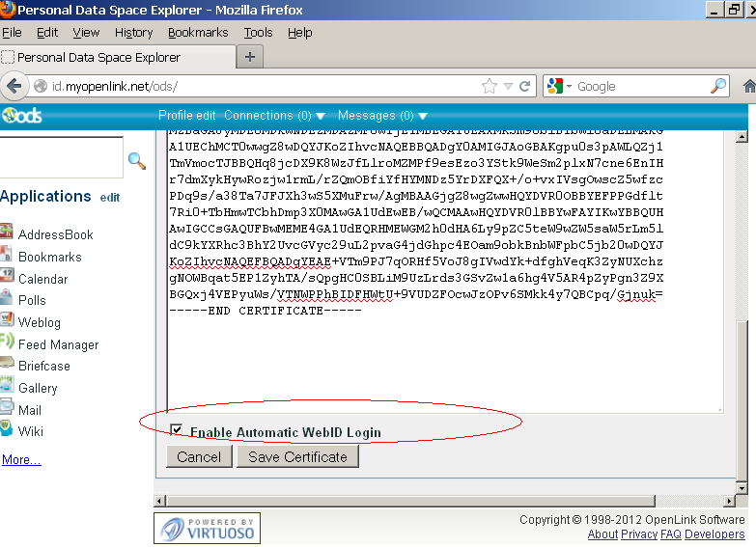Click the ODS logo in header
The height and width of the screenshot is (547, 756).
[21, 116]
